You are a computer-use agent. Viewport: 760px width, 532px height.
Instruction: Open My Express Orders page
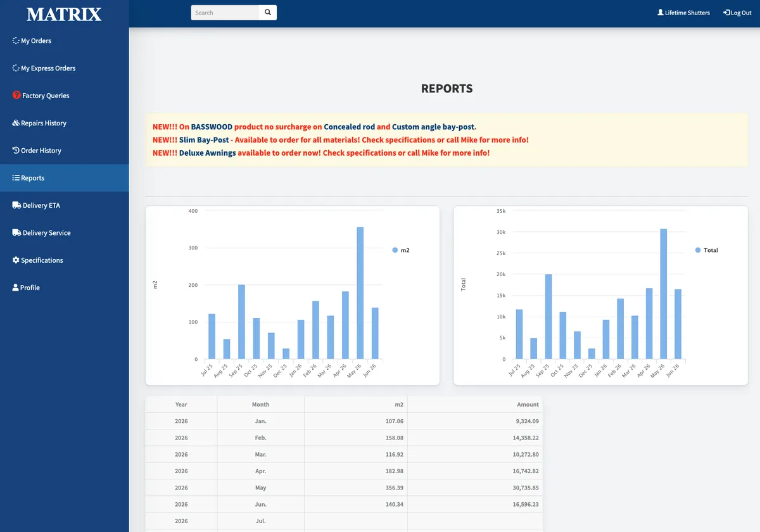coord(64,68)
